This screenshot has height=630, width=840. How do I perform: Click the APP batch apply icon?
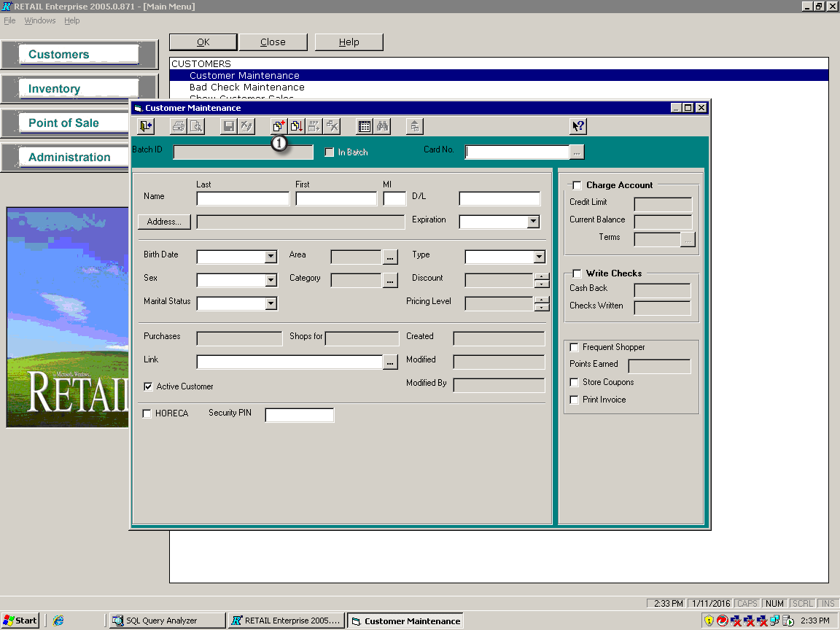click(314, 126)
